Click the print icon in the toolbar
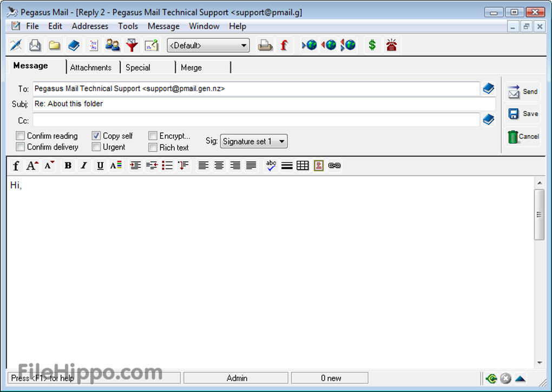Viewport: 552px width, 392px height. 265,45
